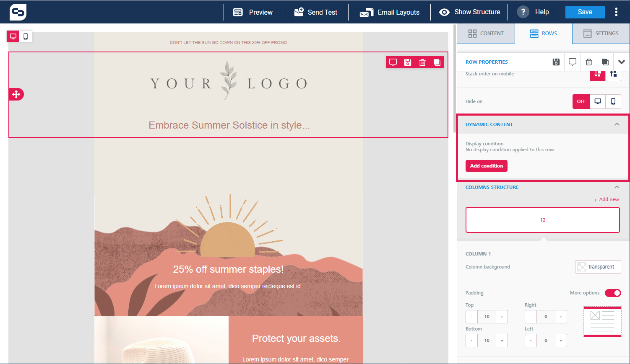Toggle Show Structure eye option
Screen dimensions: 630x364
pos(469,12)
